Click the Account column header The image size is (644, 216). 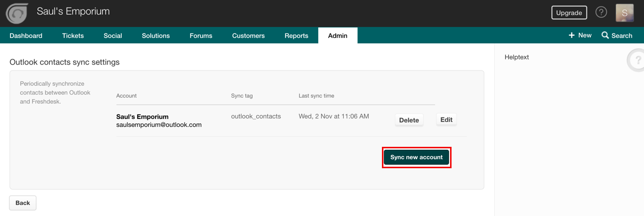tap(126, 96)
